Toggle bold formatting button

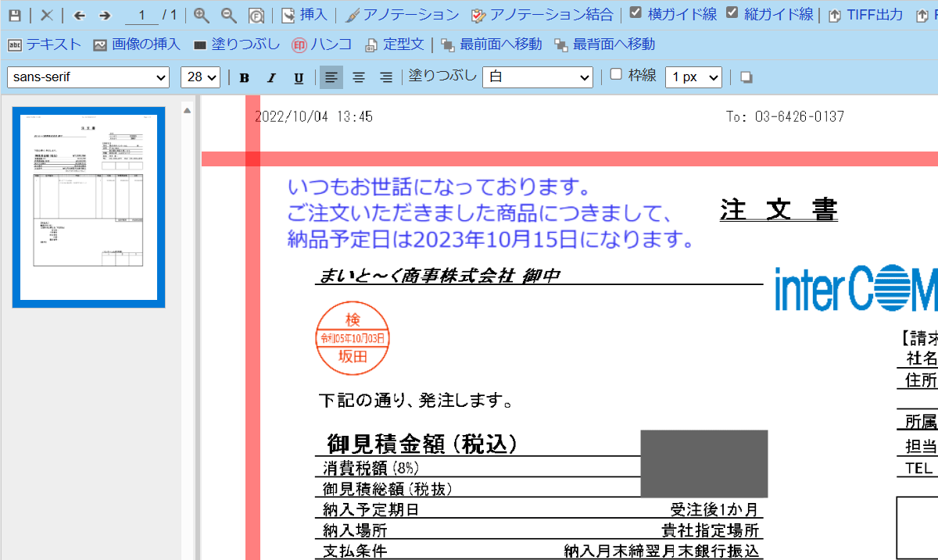[245, 77]
